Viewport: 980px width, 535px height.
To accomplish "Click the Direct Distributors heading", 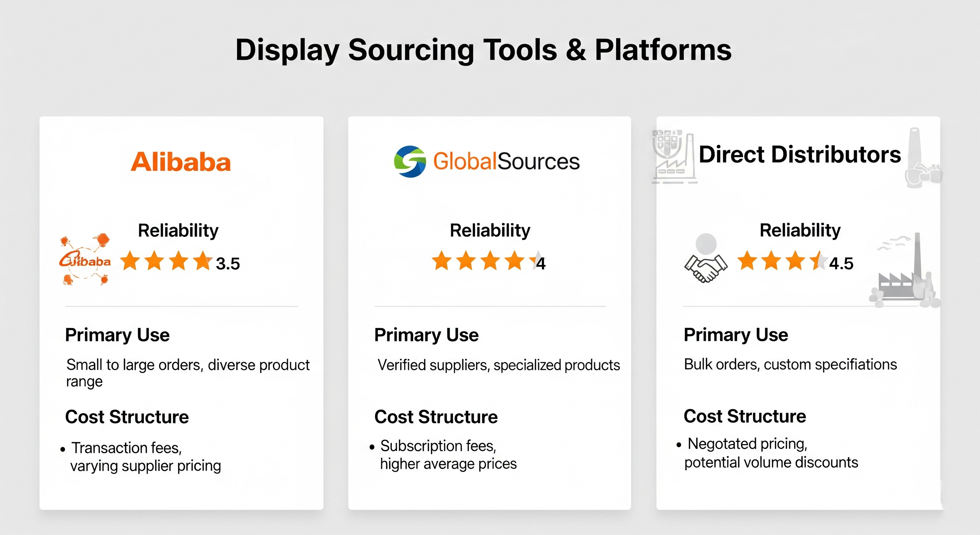I will click(x=800, y=154).
